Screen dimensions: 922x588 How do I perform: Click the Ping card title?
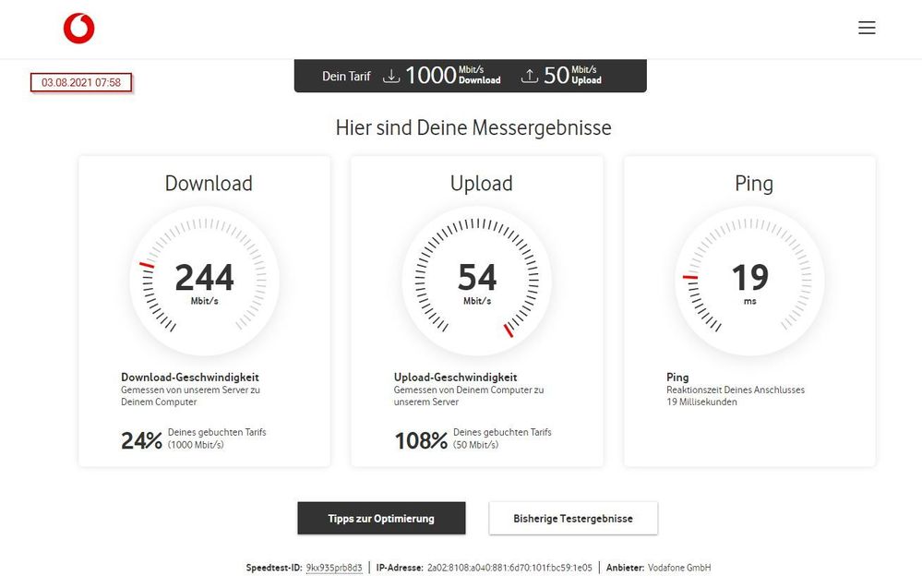click(754, 184)
